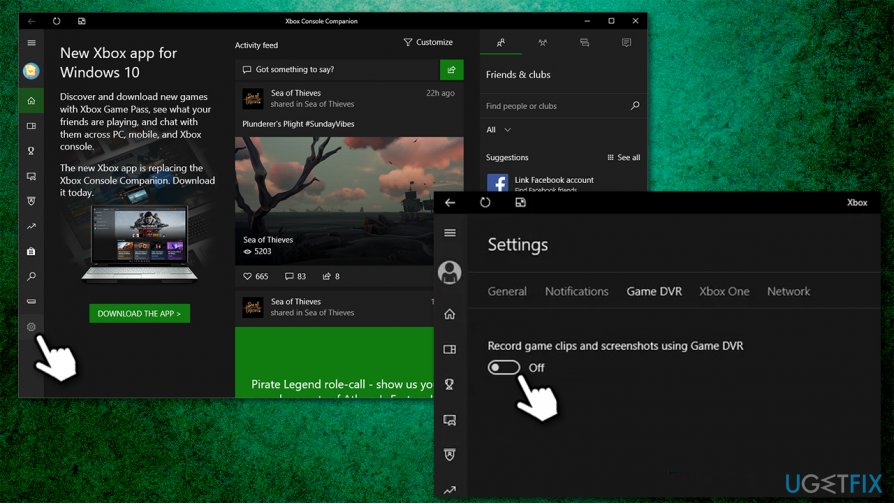
Task: Open Search magnifier in Xbox Console Companion sidebar
Action: point(31,277)
